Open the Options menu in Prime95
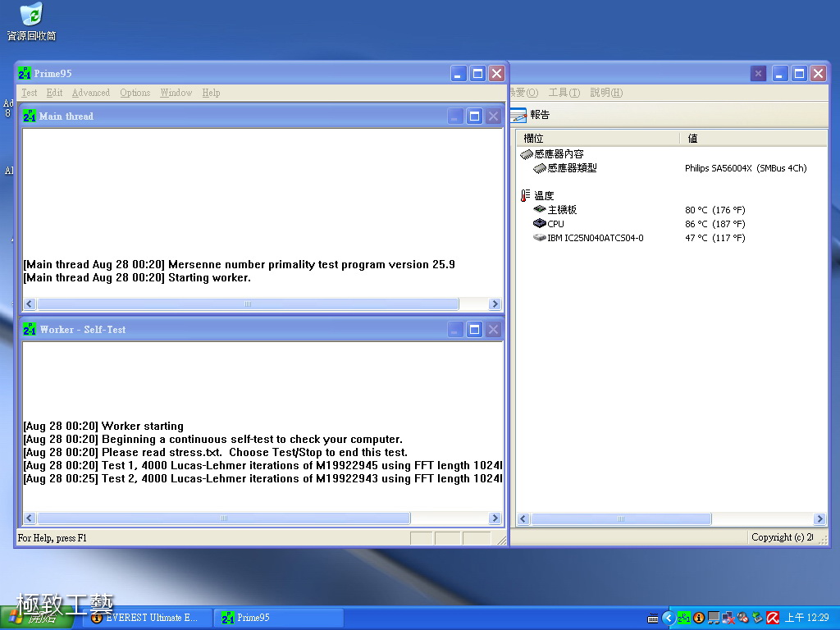 pos(135,93)
